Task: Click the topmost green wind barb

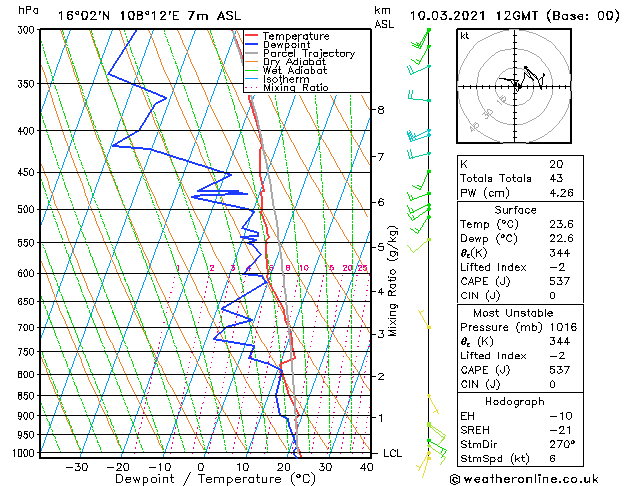Action: [x=421, y=38]
